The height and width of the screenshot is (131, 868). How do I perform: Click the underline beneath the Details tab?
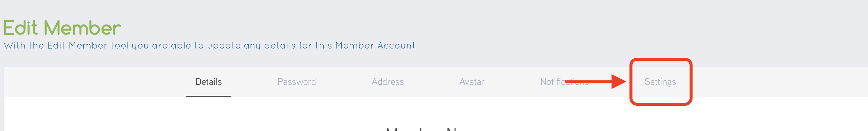coord(208,96)
